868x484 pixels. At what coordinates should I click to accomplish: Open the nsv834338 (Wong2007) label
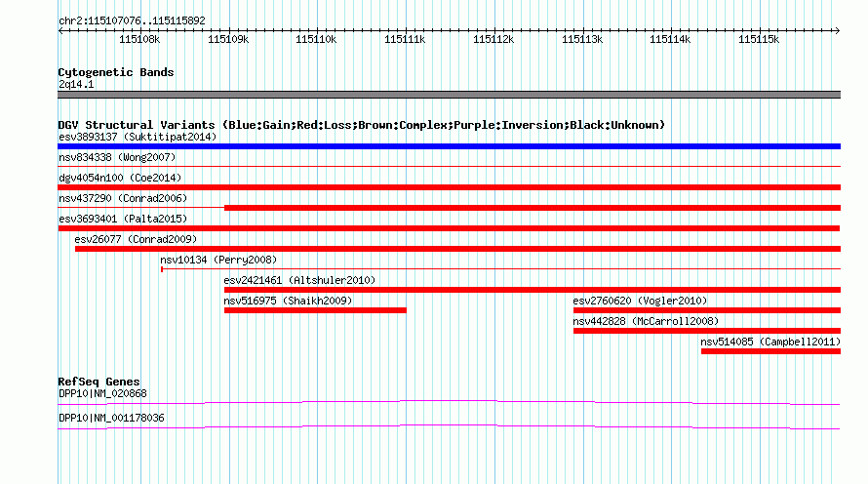click(117, 157)
